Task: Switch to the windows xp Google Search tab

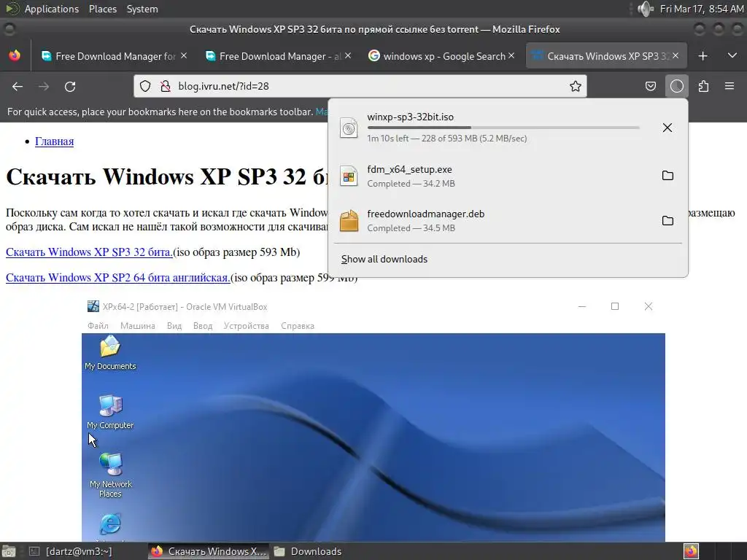Action: pos(441,56)
